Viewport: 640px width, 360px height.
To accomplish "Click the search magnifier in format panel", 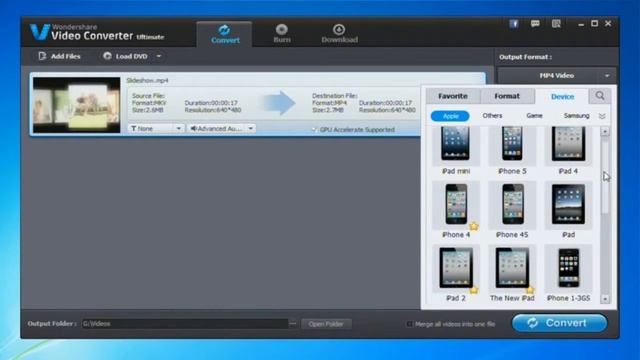I will pyautogui.click(x=600, y=96).
